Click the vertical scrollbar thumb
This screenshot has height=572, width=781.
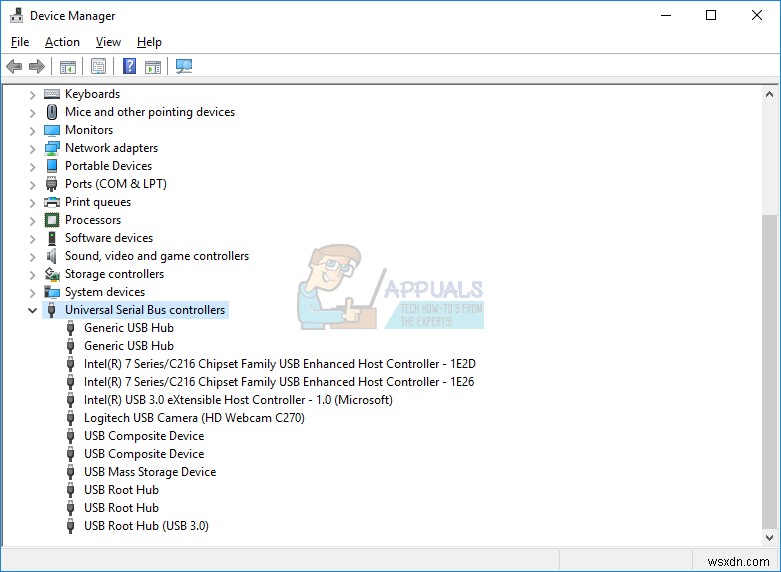click(769, 372)
